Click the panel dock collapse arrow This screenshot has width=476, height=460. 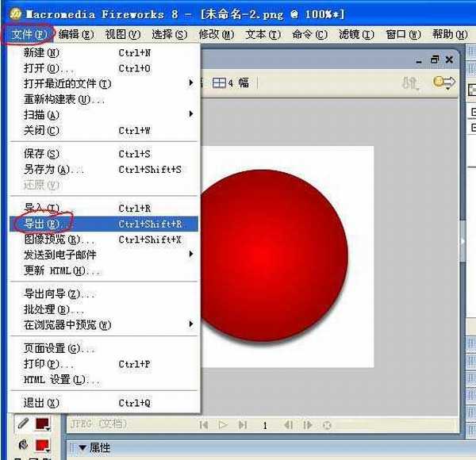point(463,242)
